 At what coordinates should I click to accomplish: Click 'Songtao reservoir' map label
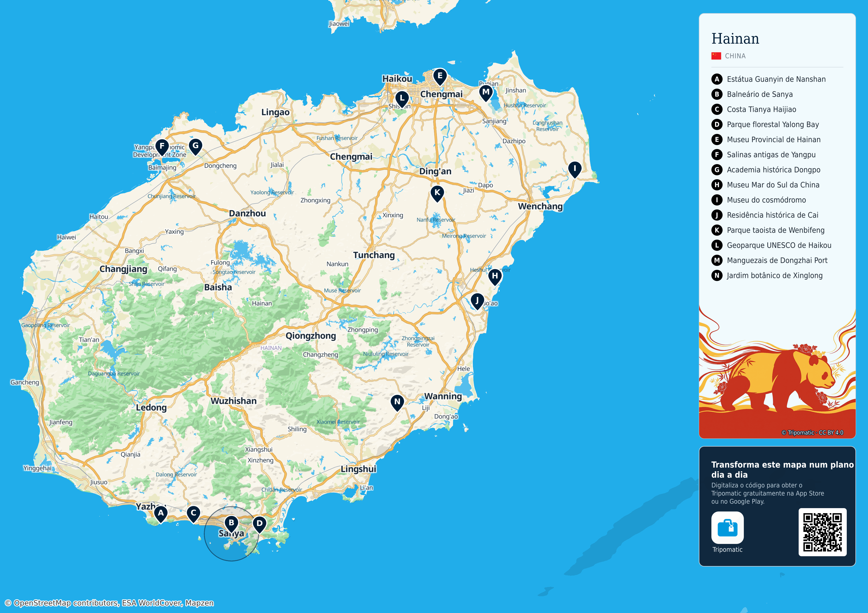point(234,272)
